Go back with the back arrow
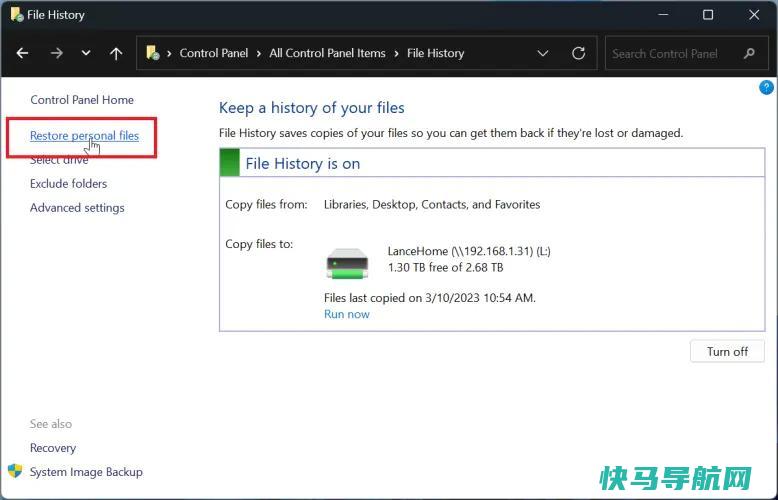 pyautogui.click(x=22, y=53)
